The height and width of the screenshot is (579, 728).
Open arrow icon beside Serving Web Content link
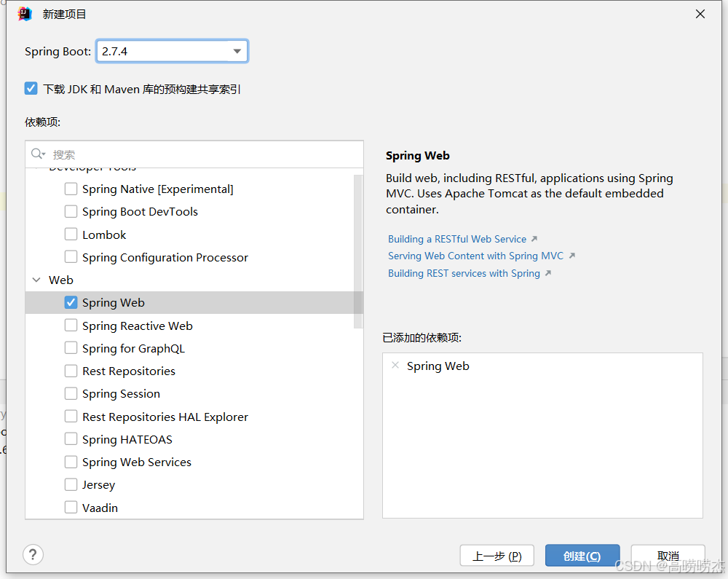click(x=572, y=256)
